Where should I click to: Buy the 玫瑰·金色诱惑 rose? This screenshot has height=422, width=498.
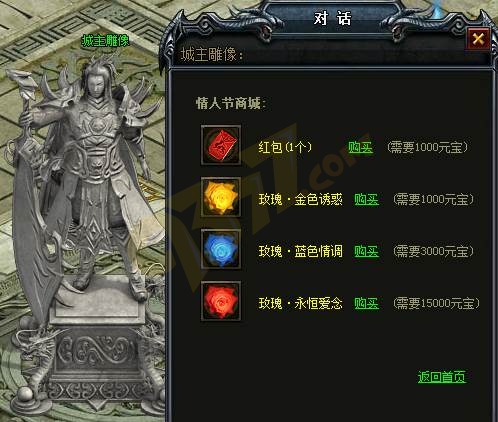click(x=366, y=200)
